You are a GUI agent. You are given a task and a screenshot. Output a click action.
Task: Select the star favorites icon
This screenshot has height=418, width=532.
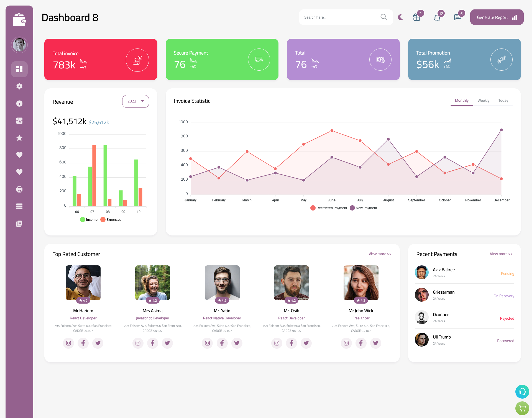(x=19, y=138)
